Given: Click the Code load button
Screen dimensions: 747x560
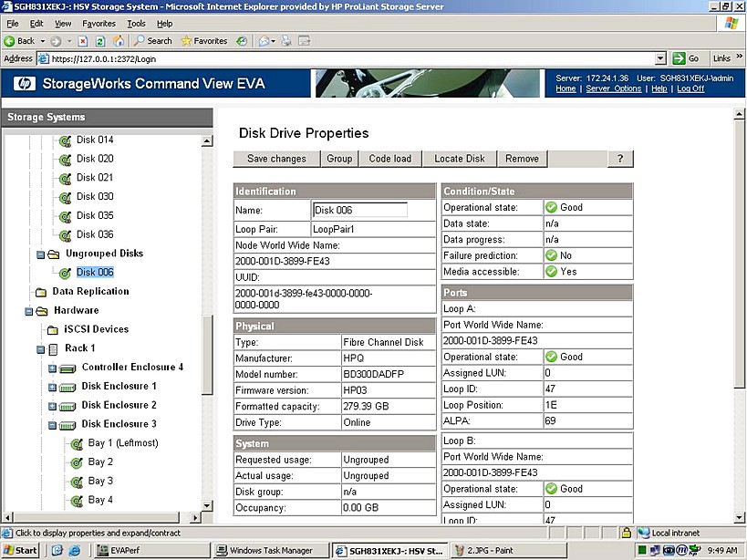Looking at the screenshot, I should [389, 159].
